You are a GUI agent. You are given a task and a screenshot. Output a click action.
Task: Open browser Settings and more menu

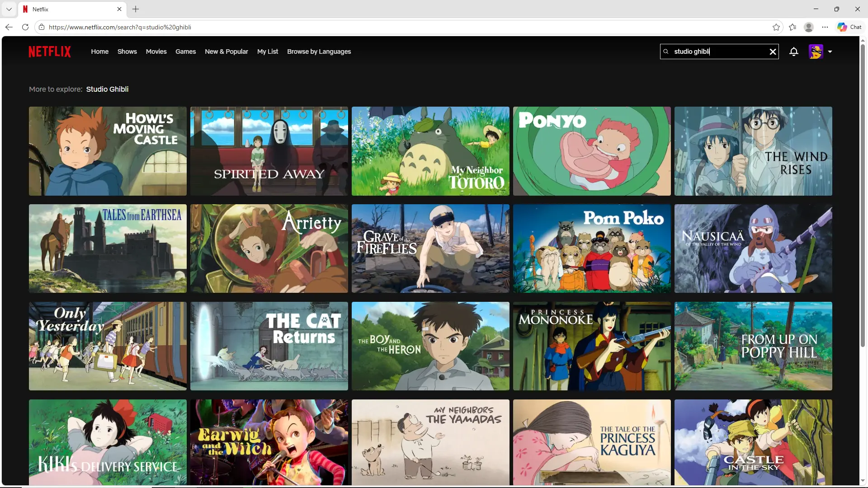click(x=825, y=27)
